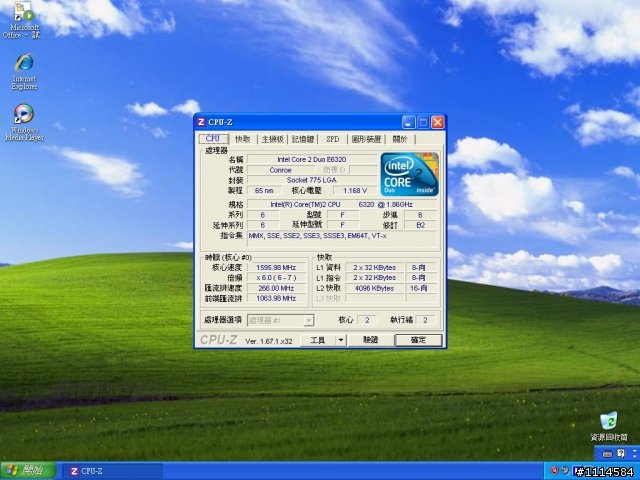Viewport: 640px width, 480px height.
Task: Click the 工具 button
Action: [318, 340]
